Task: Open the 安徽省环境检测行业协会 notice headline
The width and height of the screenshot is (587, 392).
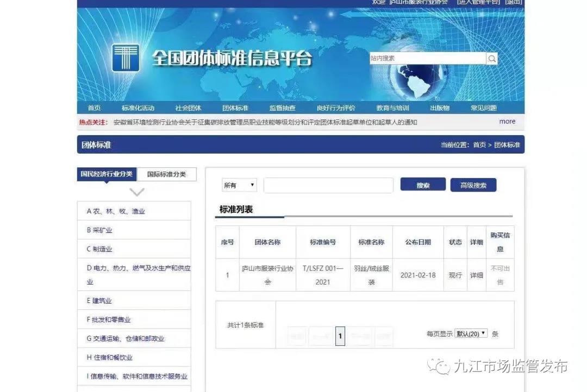Action: (x=265, y=122)
